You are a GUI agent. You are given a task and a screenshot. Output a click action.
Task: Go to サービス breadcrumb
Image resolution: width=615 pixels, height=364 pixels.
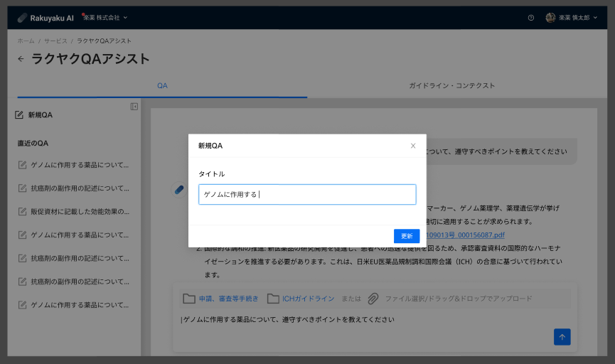pos(55,41)
